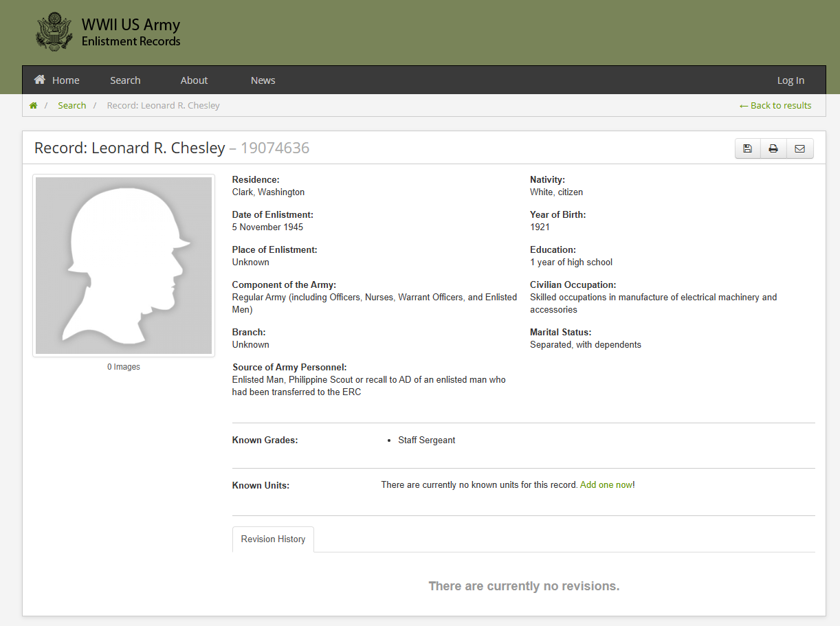
Task: Click the '0 Images' caption
Action: (x=124, y=367)
